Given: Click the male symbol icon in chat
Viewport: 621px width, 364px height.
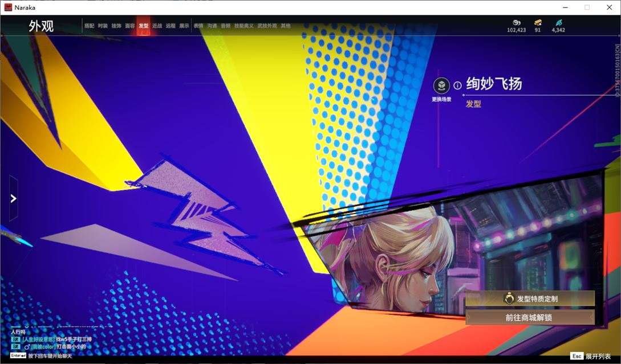Looking at the screenshot, I should coord(27,347).
